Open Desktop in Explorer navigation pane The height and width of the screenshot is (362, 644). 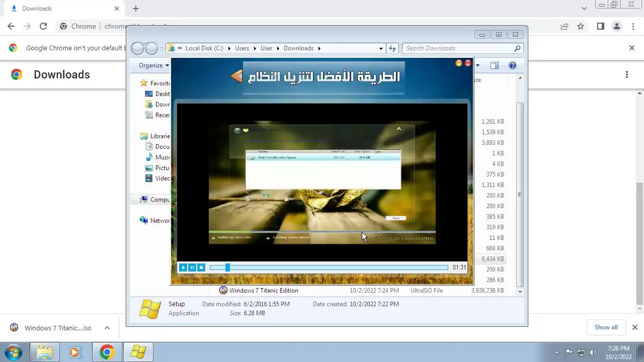point(157,94)
